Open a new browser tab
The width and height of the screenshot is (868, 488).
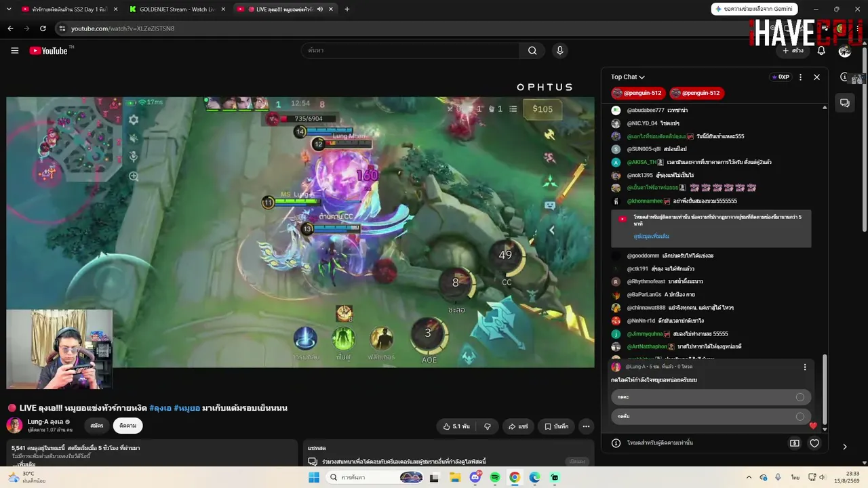click(x=347, y=9)
